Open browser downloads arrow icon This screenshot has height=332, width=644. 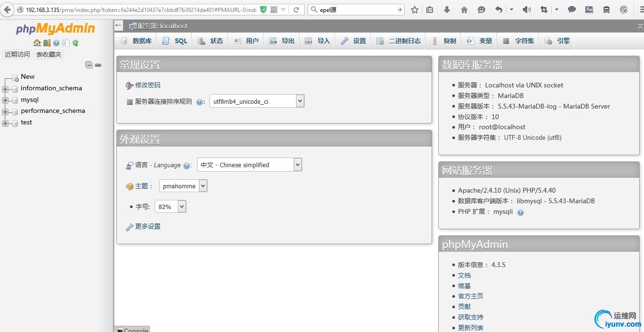point(447,10)
